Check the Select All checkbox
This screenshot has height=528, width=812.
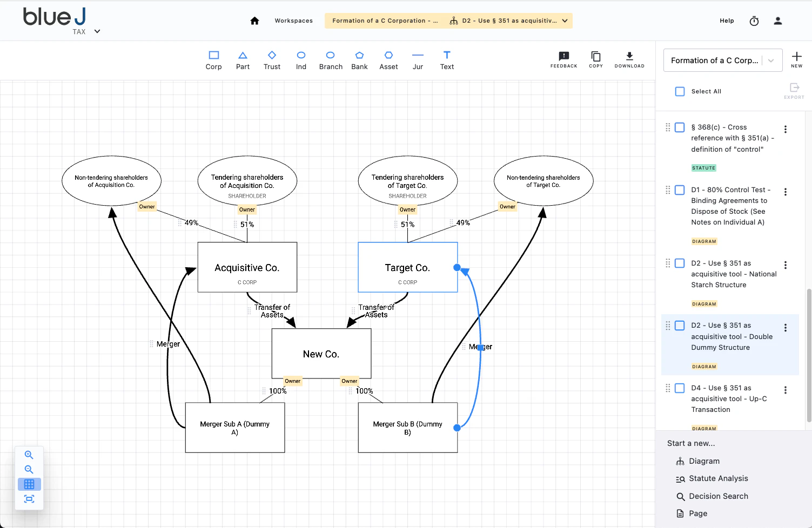pos(680,92)
